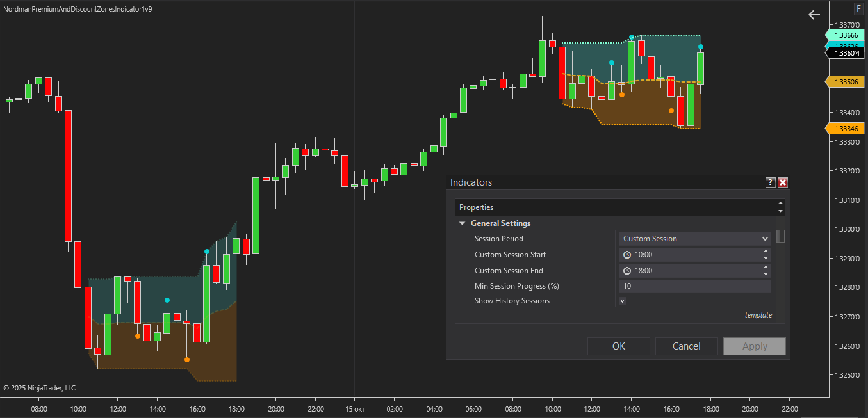Click the 1,33666 price marker
Screen dimensions: 868x418
(846, 35)
